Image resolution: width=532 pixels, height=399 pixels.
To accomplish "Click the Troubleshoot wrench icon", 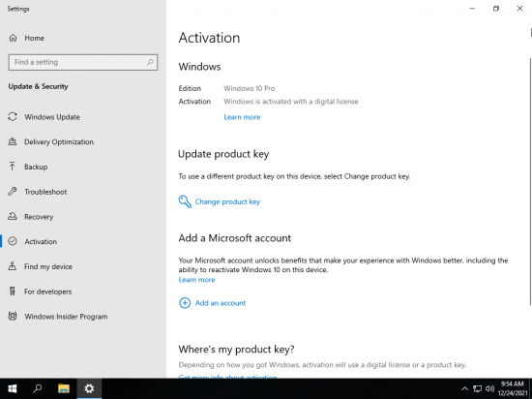I will point(13,192).
